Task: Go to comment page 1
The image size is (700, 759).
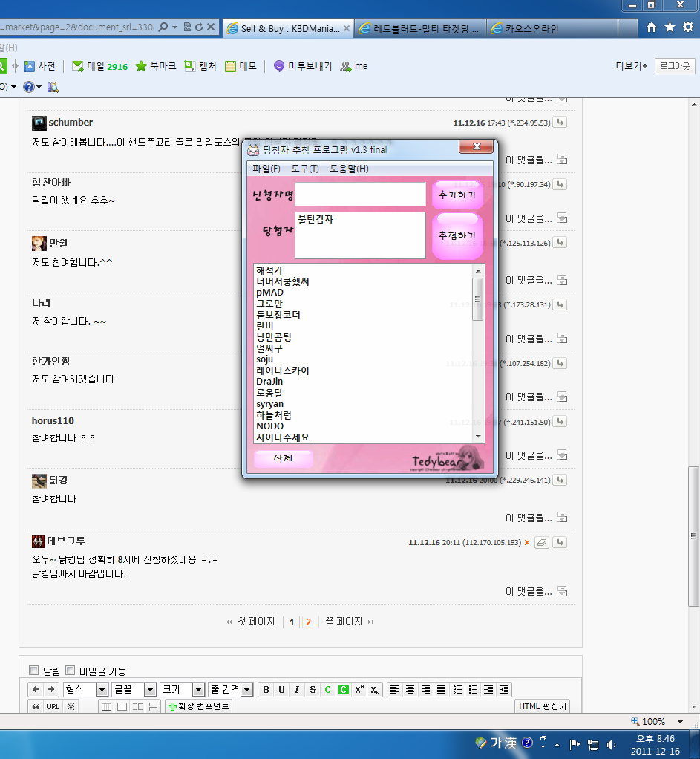Action: pos(292,622)
